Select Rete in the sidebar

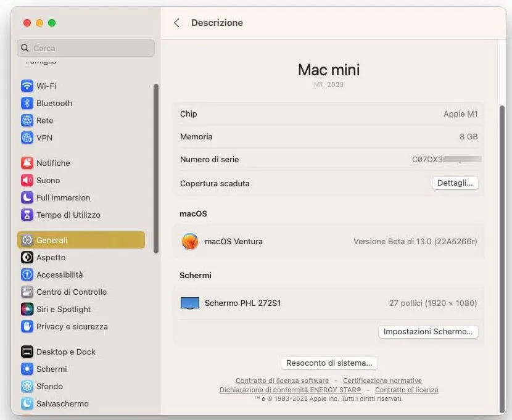(x=43, y=120)
